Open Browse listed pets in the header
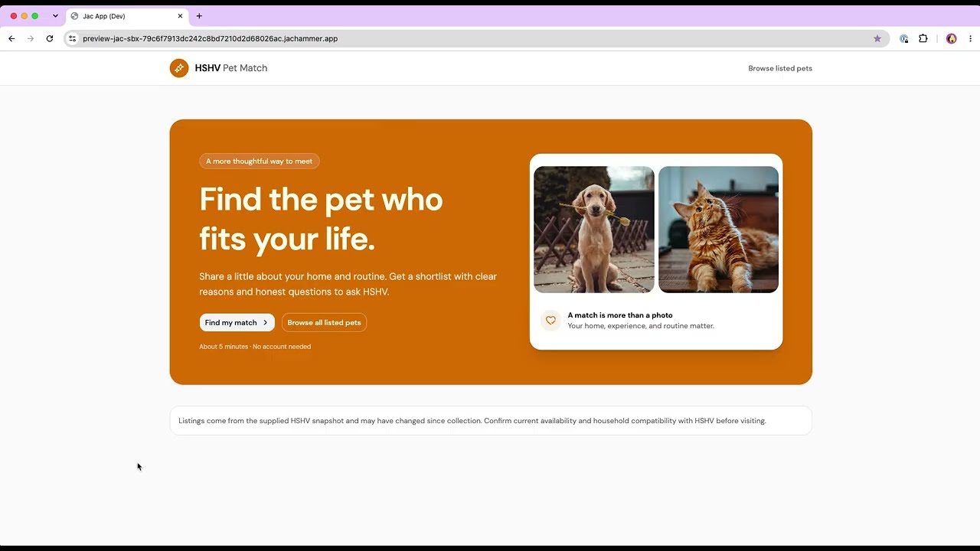This screenshot has width=980, height=551. click(780, 68)
